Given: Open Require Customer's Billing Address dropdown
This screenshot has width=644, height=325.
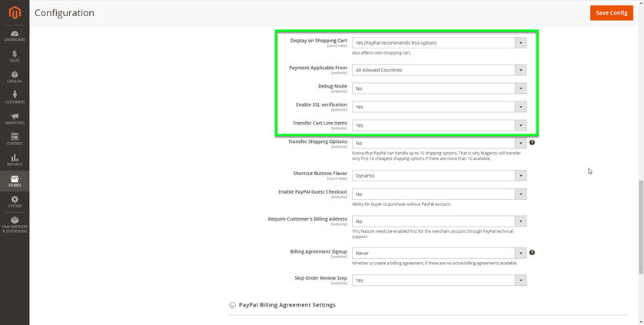Looking at the screenshot, I should coord(439,221).
